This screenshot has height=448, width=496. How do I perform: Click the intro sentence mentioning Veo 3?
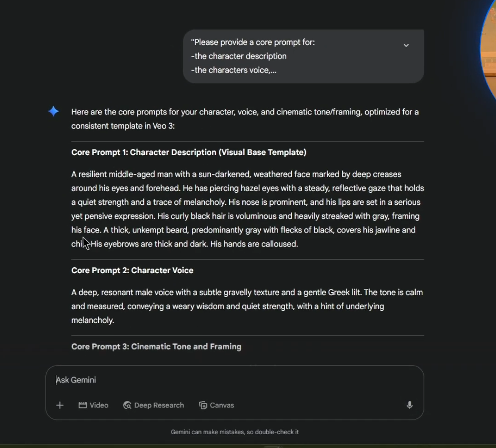pyautogui.click(x=245, y=119)
